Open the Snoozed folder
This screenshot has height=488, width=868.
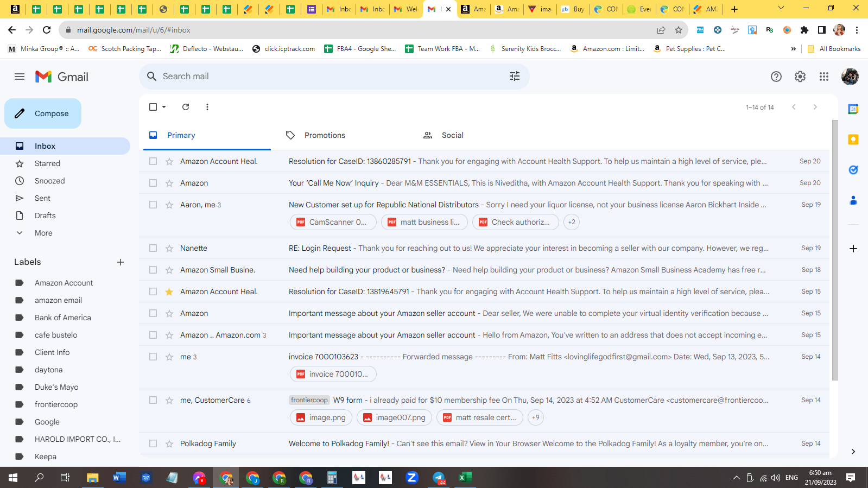coord(49,181)
